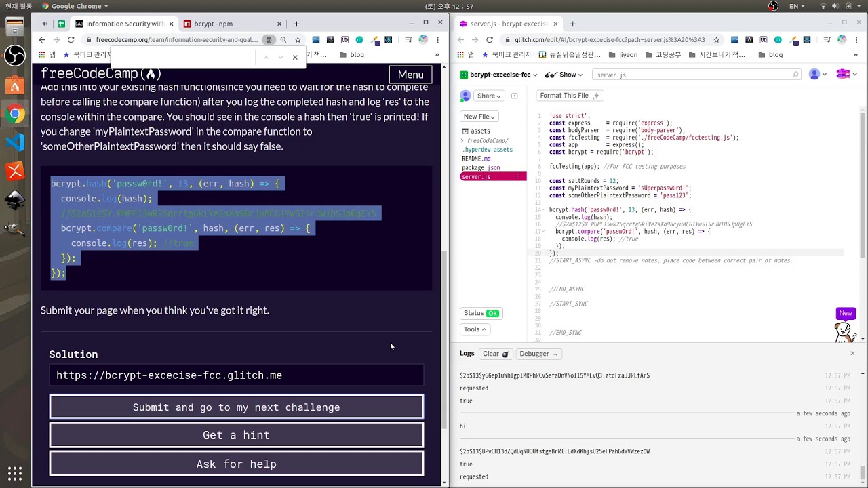Open the Debugger link
868x488 pixels.
point(538,354)
